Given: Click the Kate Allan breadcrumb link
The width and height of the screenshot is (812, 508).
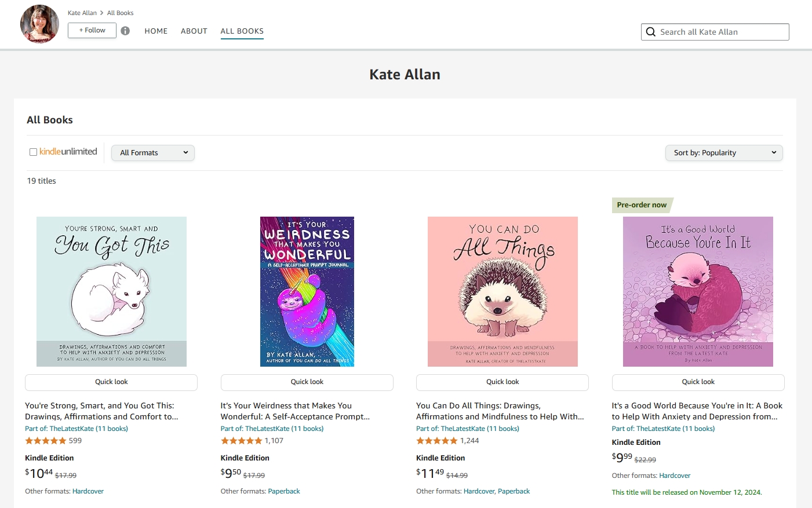Looking at the screenshot, I should click(82, 13).
